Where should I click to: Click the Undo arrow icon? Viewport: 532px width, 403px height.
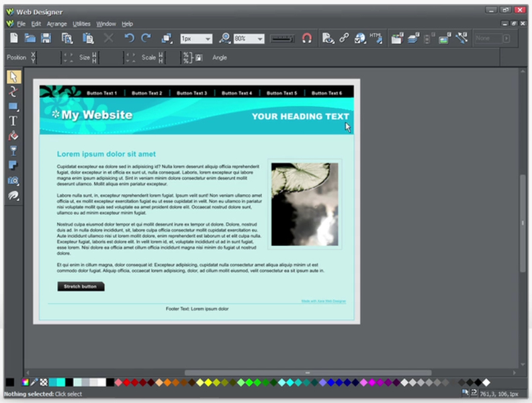(130, 39)
